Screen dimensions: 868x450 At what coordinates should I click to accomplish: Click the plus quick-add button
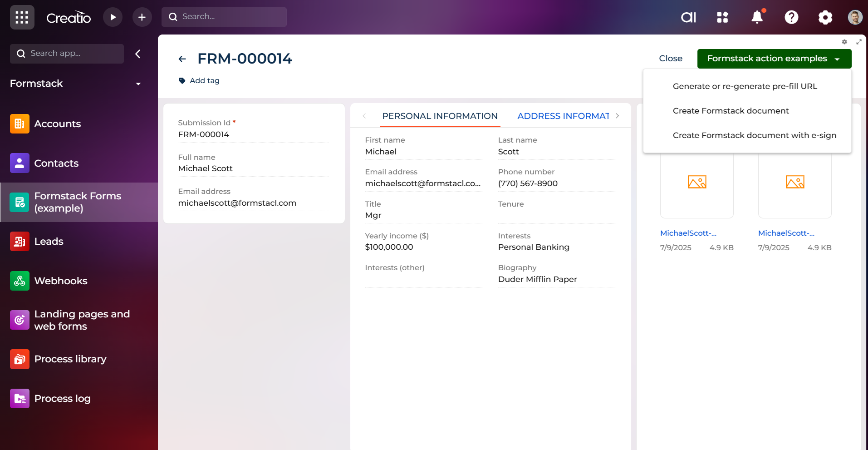tap(142, 17)
